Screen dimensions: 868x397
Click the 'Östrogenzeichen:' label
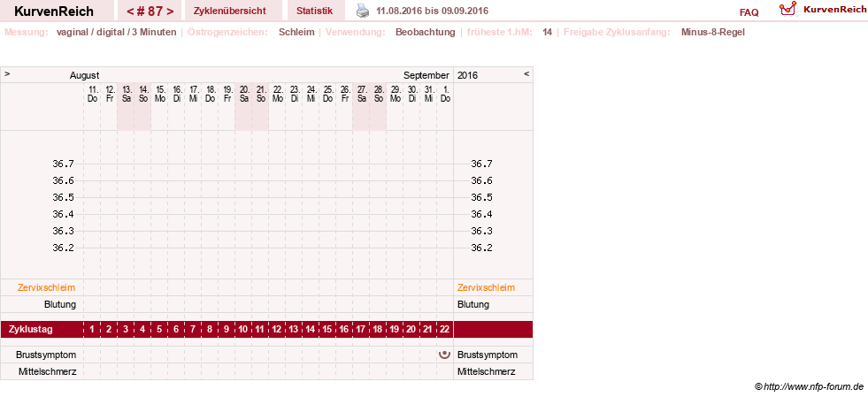(x=227, y=32)
